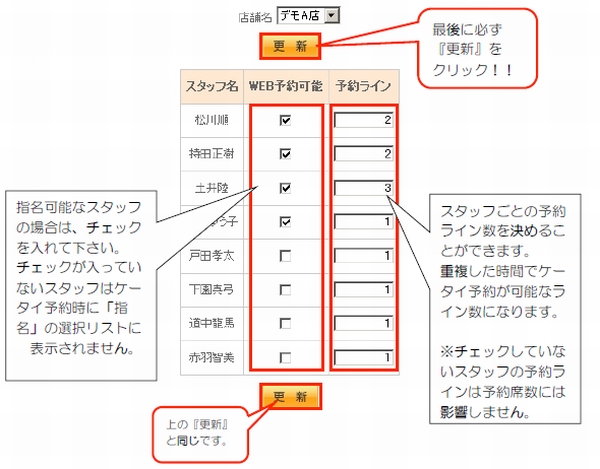Uncheck WEB予約可能 for 松川順

tap(285, 120)
